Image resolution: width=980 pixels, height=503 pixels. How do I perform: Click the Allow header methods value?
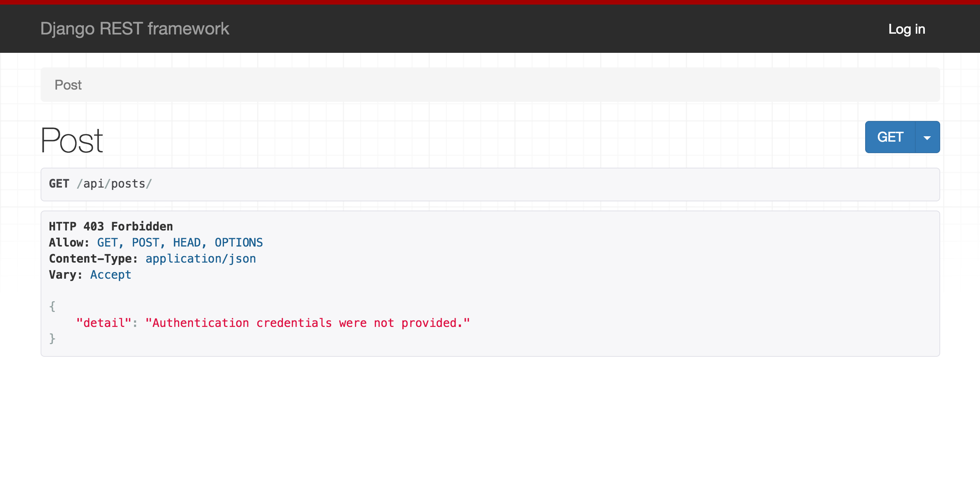[x=180, y=243]
